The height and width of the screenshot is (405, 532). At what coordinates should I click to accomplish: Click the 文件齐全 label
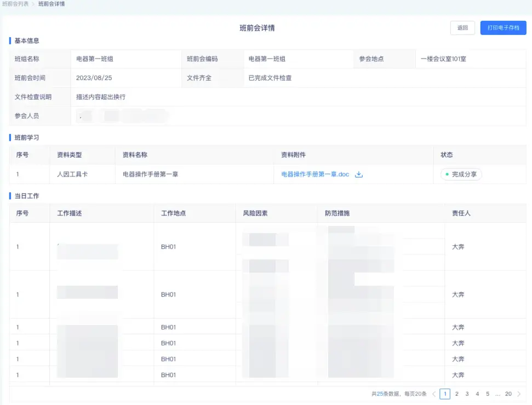click(x=199, y=78)
